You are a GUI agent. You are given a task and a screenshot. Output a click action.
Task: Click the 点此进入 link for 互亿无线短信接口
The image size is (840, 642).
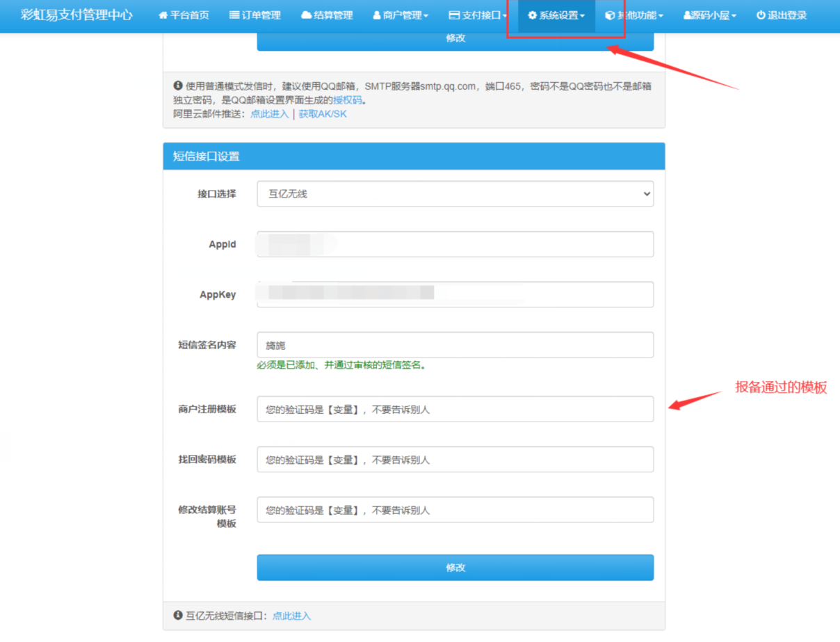coord(291,616)
